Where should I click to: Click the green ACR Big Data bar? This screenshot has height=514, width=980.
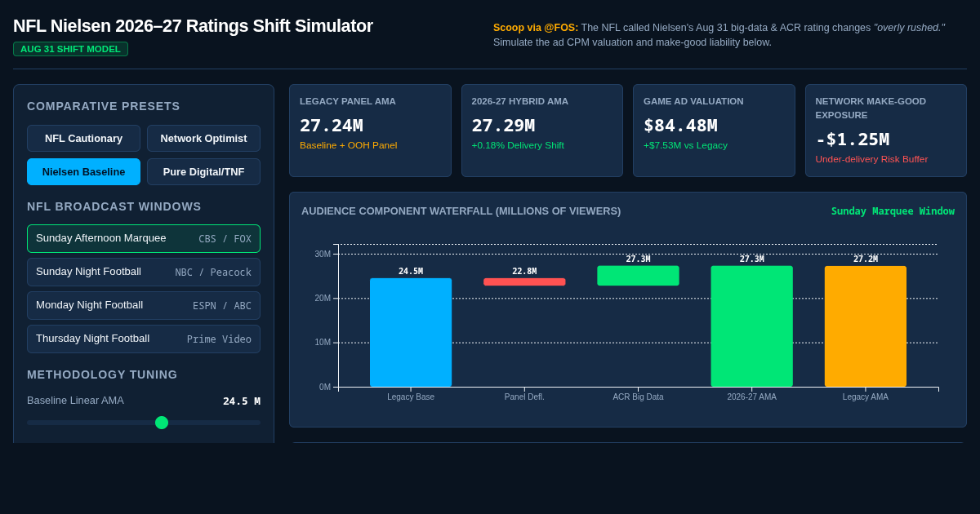tap(638, 276)
